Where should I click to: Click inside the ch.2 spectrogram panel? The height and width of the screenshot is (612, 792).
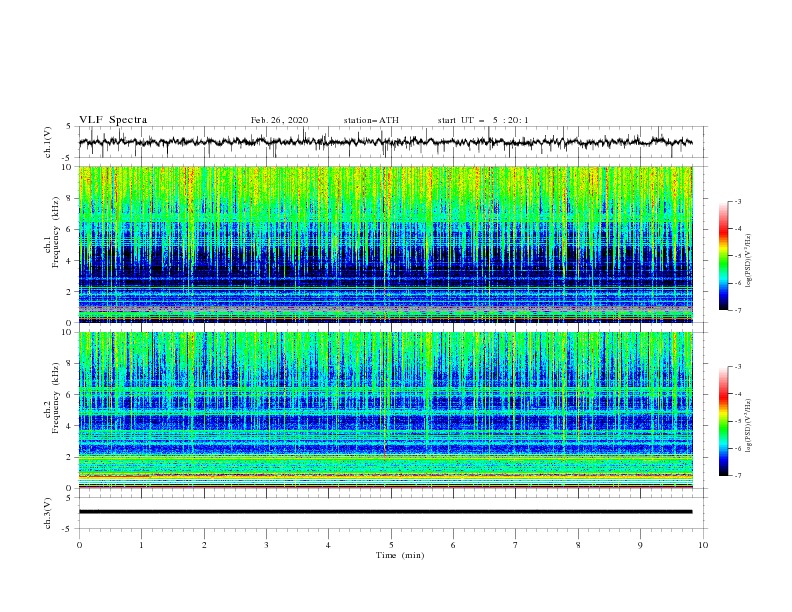pyautogui.click(x=385, y=410)
